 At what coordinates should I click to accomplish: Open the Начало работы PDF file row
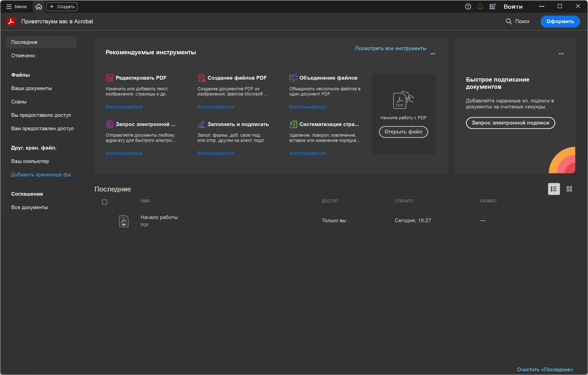click(159, 220)
